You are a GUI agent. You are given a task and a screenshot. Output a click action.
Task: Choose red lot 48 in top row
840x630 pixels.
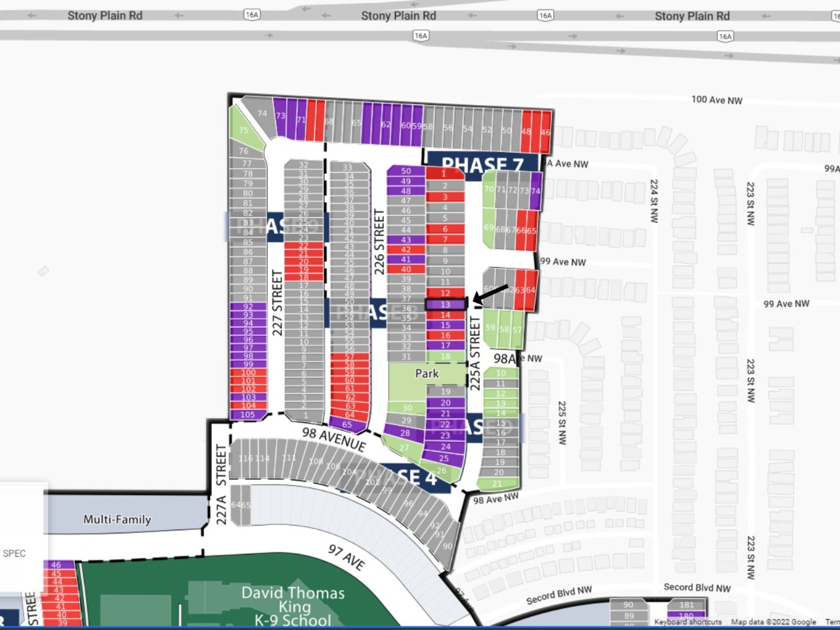pos(526,131)
